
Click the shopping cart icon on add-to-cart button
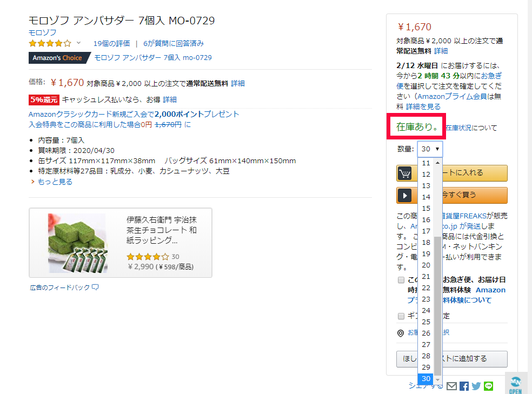(404, 173)
